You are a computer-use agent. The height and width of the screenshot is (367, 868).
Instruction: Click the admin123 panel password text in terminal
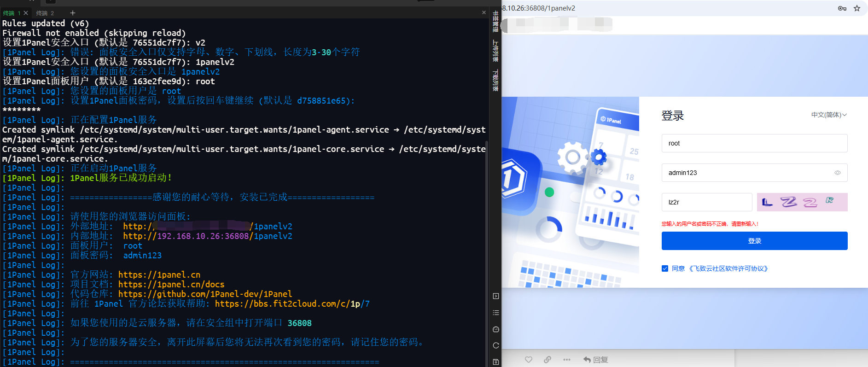[x=142, y=256]
